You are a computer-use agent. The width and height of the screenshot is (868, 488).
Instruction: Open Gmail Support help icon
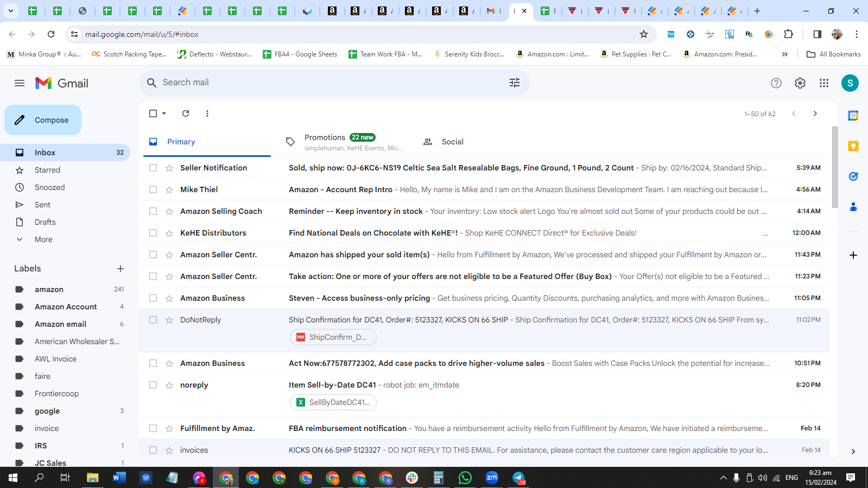click(x=776, y=83)
